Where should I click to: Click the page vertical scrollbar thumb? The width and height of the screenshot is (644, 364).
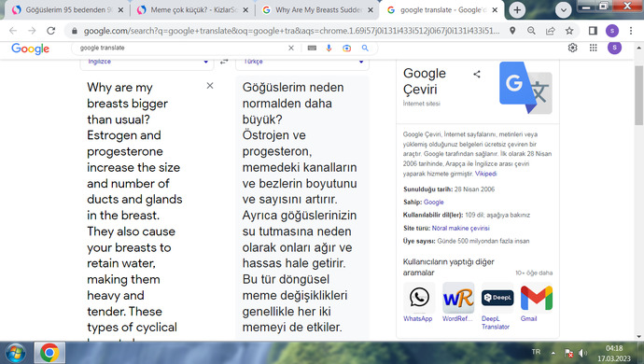point(638,95)
